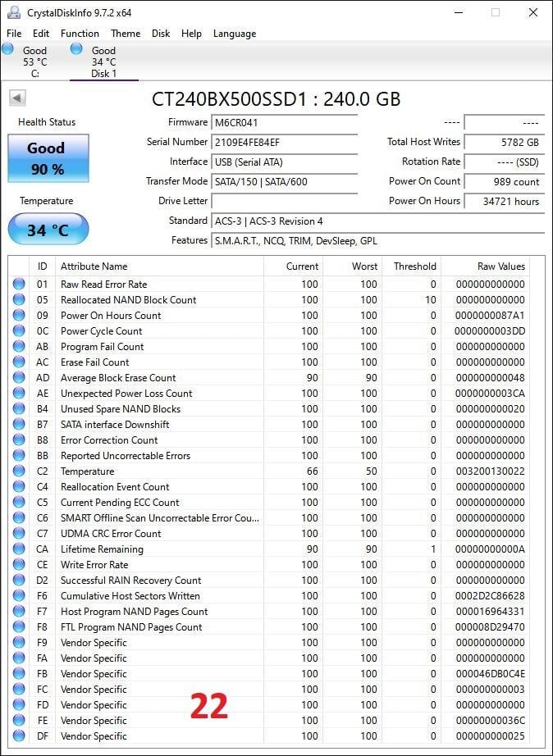The height and width of the screenshot is (756, 553).
Task: Select raw value 0002D2C86628
Action: click(490, 596)
